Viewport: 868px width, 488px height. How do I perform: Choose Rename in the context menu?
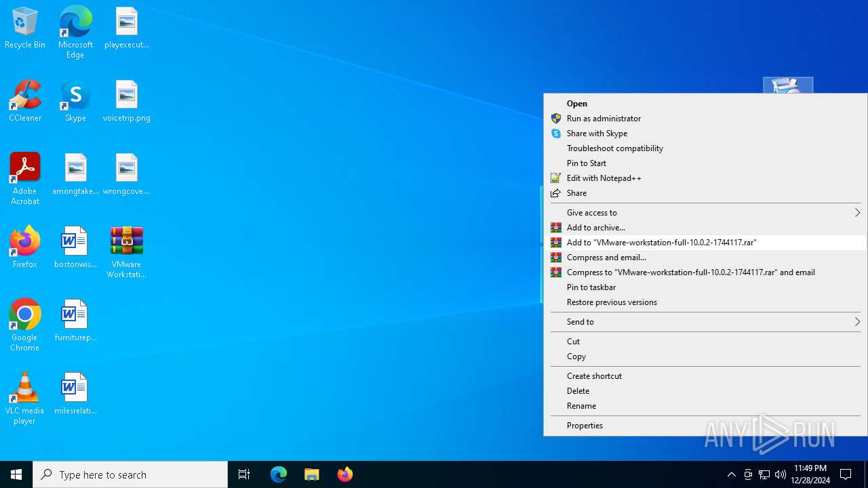(705, 406)
